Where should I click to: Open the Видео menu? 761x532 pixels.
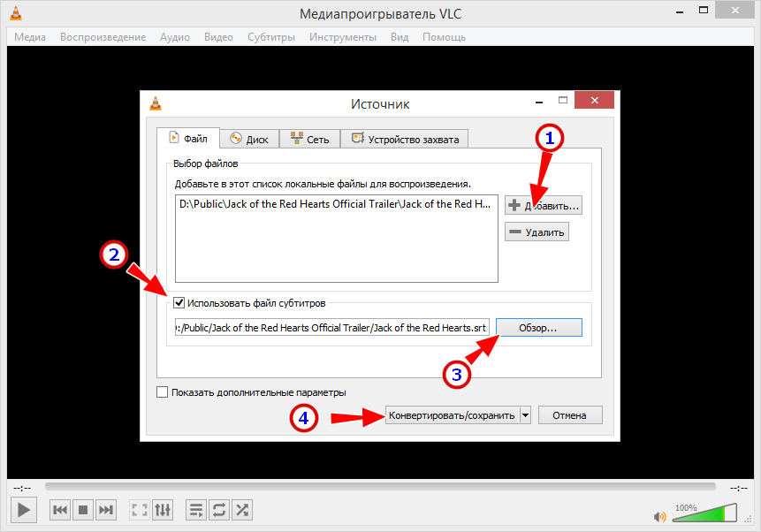(x=218, y=37)
